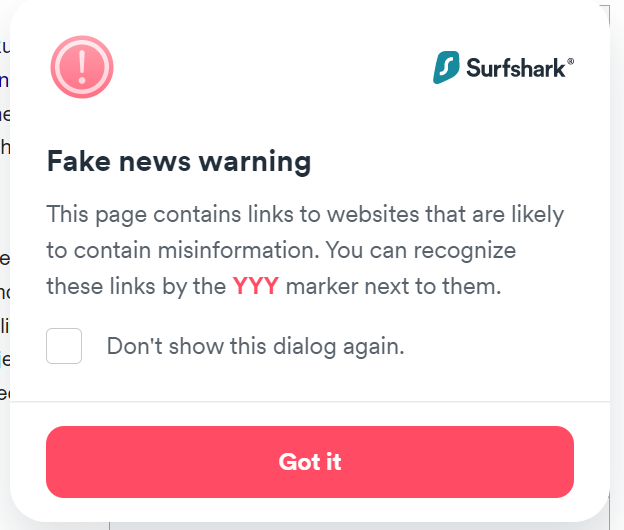Click the Surfshark wordmark text

tap(515, 68)
